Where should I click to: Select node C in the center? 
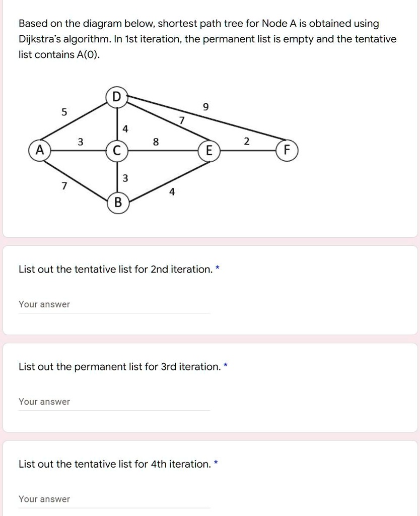coord(117,149)
